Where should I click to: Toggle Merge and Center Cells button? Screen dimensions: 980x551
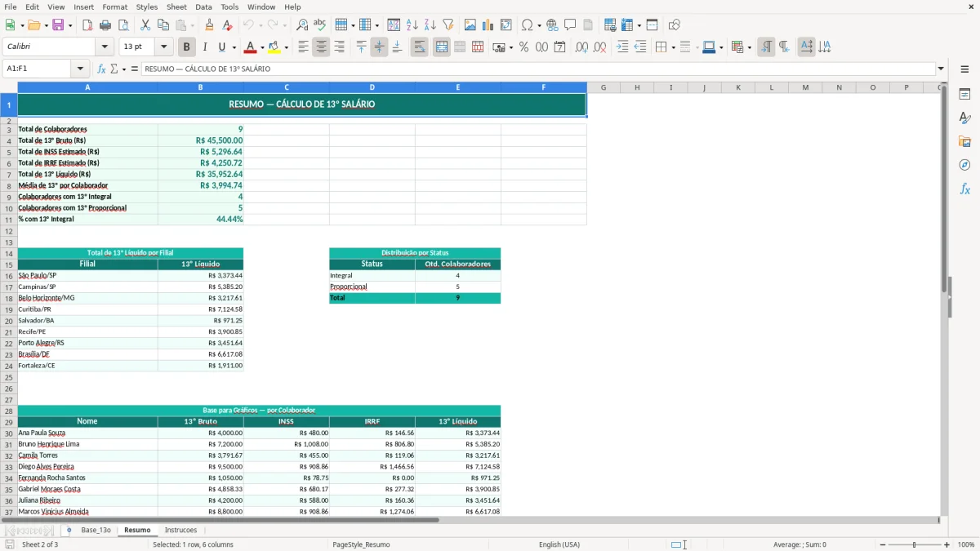(441, 47)
